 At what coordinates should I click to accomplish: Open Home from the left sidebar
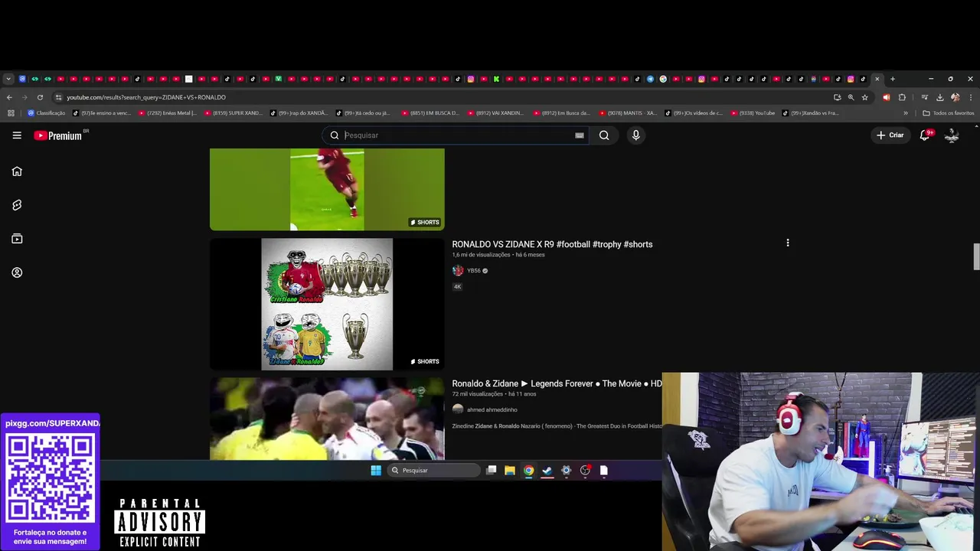point(17,171)
